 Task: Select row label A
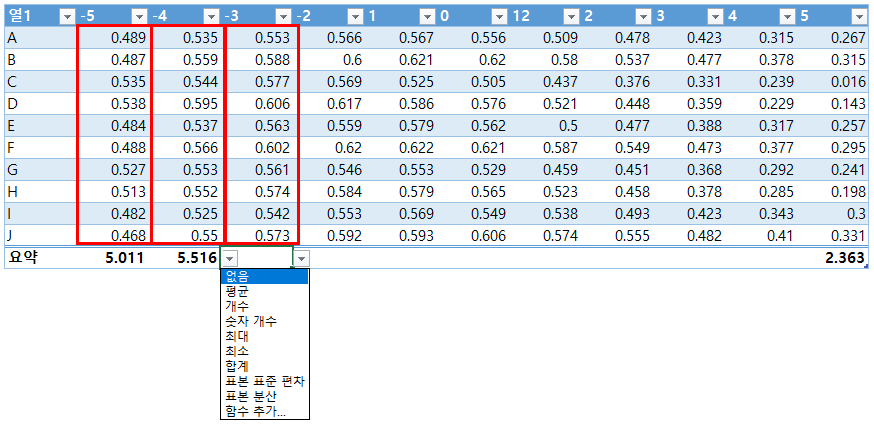12,38
